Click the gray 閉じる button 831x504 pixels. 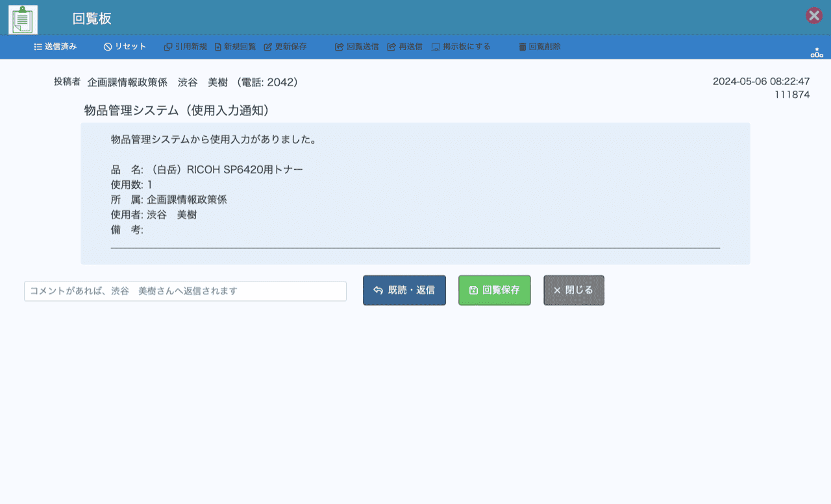[x=573, y=291]
